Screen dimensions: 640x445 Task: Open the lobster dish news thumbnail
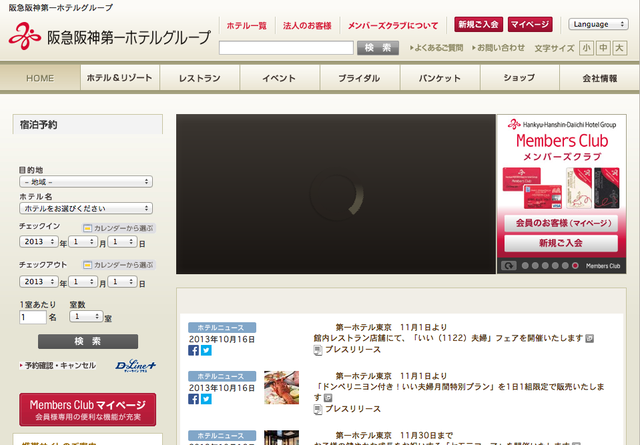(281, 387)
